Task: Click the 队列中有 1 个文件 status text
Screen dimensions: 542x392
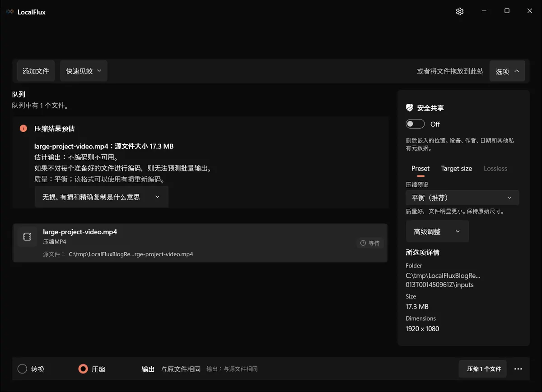Action: click(x=40, y=106)
